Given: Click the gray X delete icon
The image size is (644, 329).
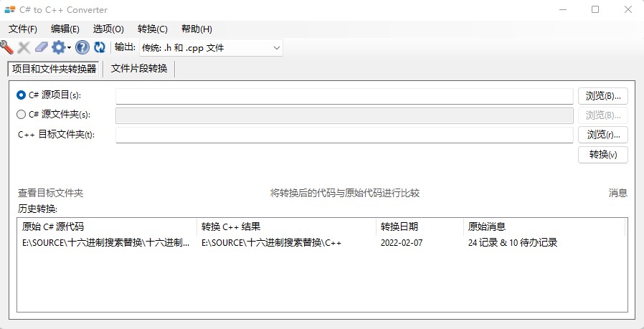Looking at the screenshot, I should pos(24,47).
